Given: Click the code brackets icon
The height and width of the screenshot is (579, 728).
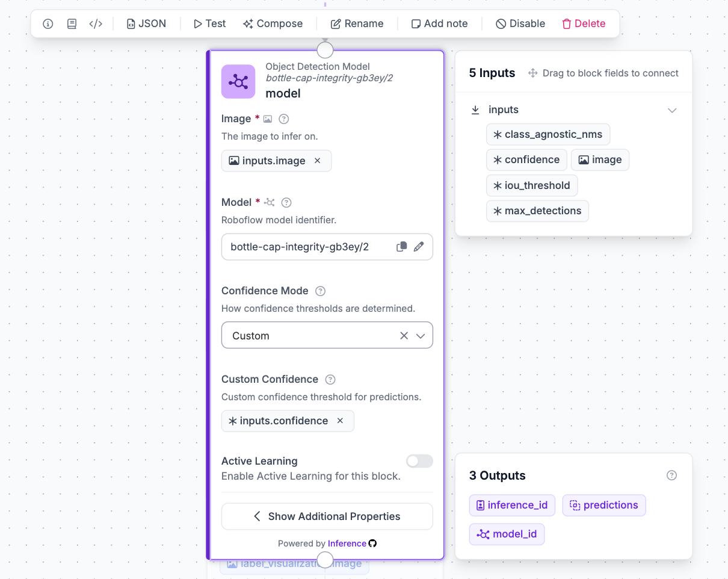Looking at the screenshot, I should coord(96,24).
